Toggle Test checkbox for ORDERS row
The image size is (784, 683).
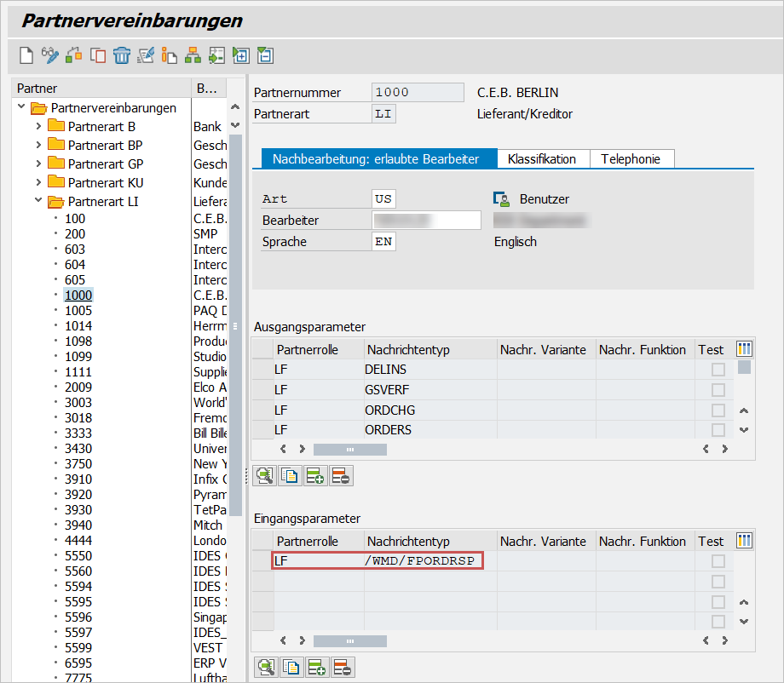pyautogui.click(x=718, y=430)
